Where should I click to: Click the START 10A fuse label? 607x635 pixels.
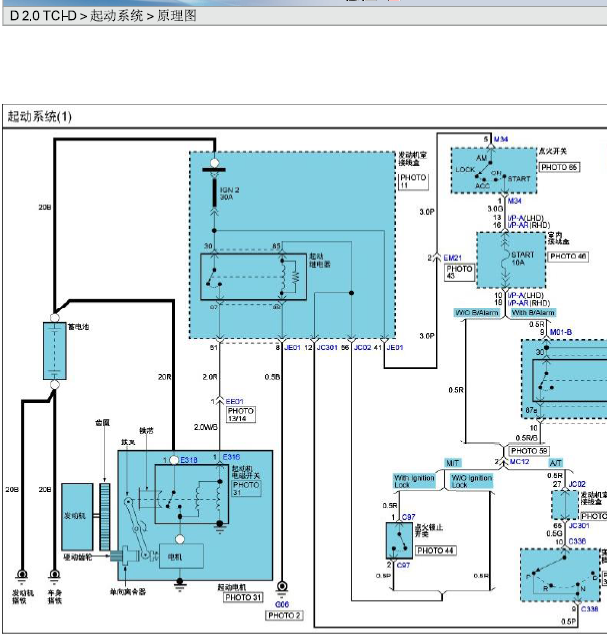coord(522,258)
